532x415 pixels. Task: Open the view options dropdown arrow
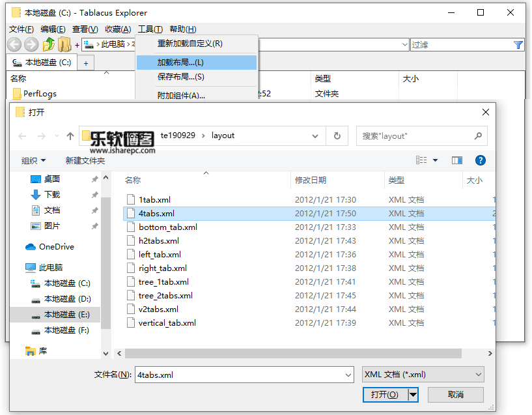tap(435, 160)
